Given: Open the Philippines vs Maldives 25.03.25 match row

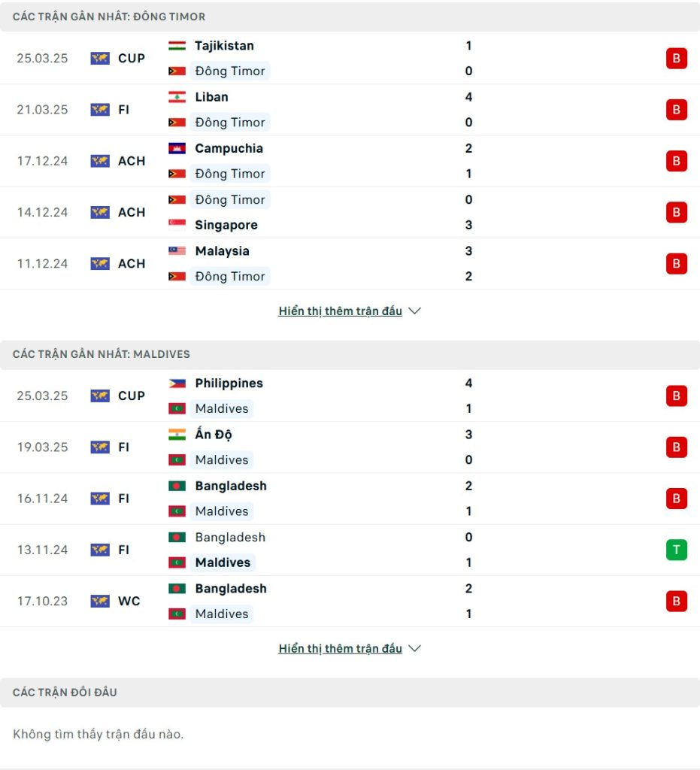Looking at the screenshot, I should 350,396.
